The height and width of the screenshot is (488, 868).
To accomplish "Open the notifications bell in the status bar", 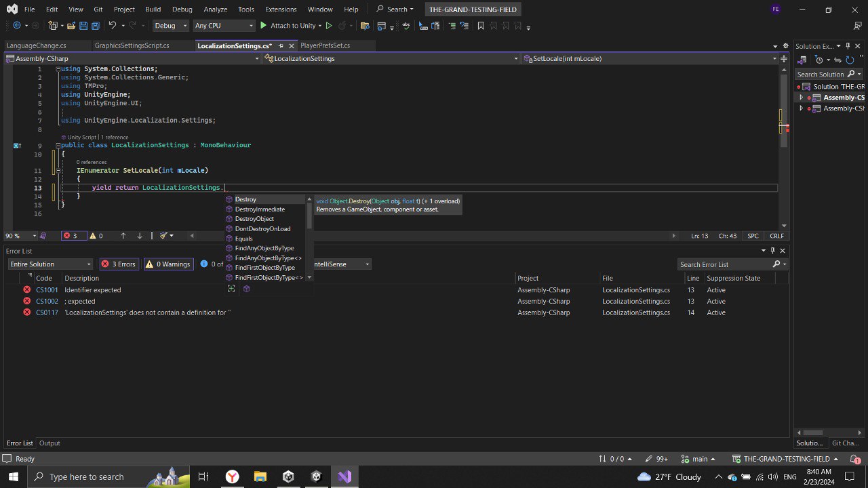I will pos(856,458).
